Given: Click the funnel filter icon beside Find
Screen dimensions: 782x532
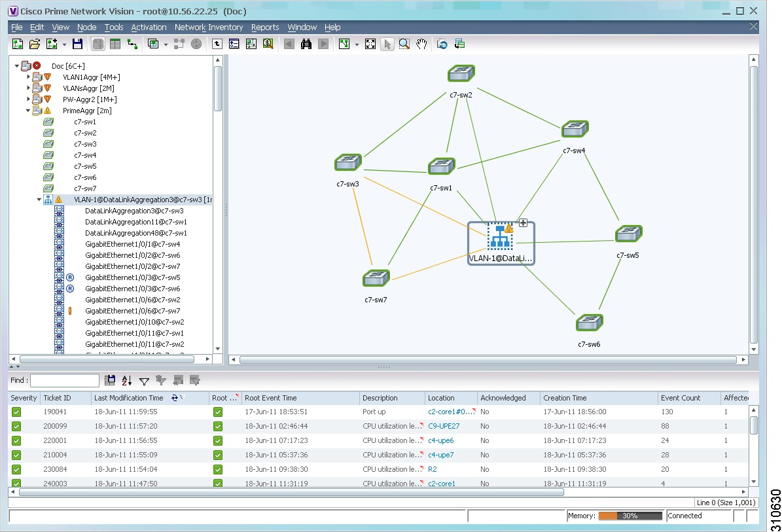Looking at the screenshot, I should click(144, 381).
